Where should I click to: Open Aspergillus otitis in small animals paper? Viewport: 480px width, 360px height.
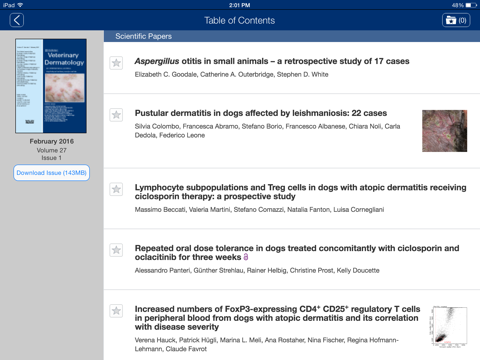tap(272, 61)
